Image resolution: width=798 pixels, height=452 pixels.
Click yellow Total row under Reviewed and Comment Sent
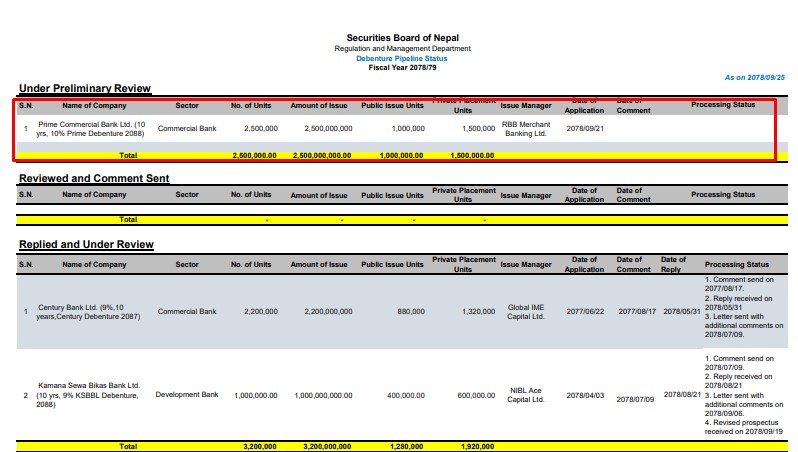128,218
